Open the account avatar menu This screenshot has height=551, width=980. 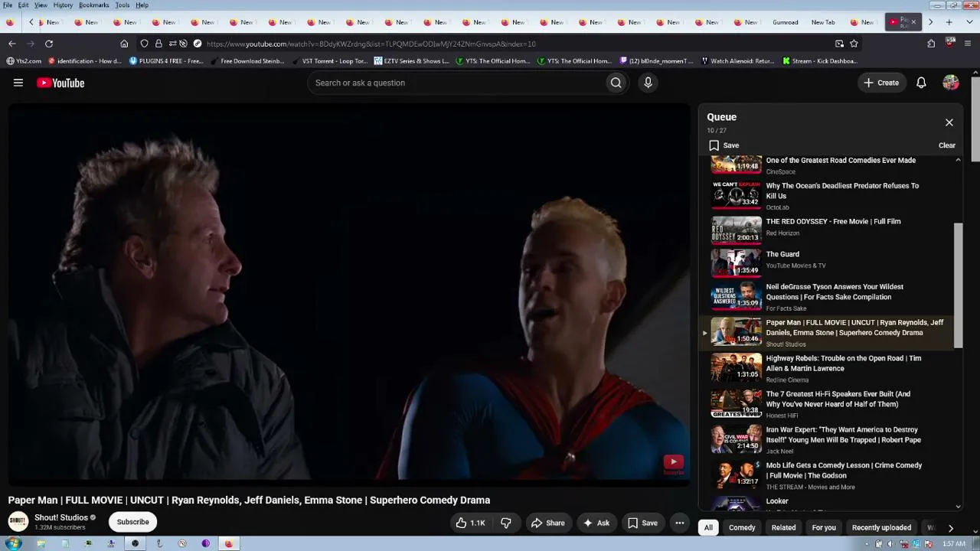pyautogui.click(x=951, y=83)
